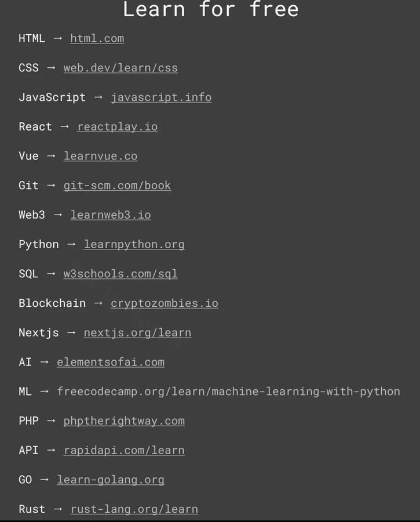
Task: Click the 'Learn for free' heading
Action: (210, 9)
